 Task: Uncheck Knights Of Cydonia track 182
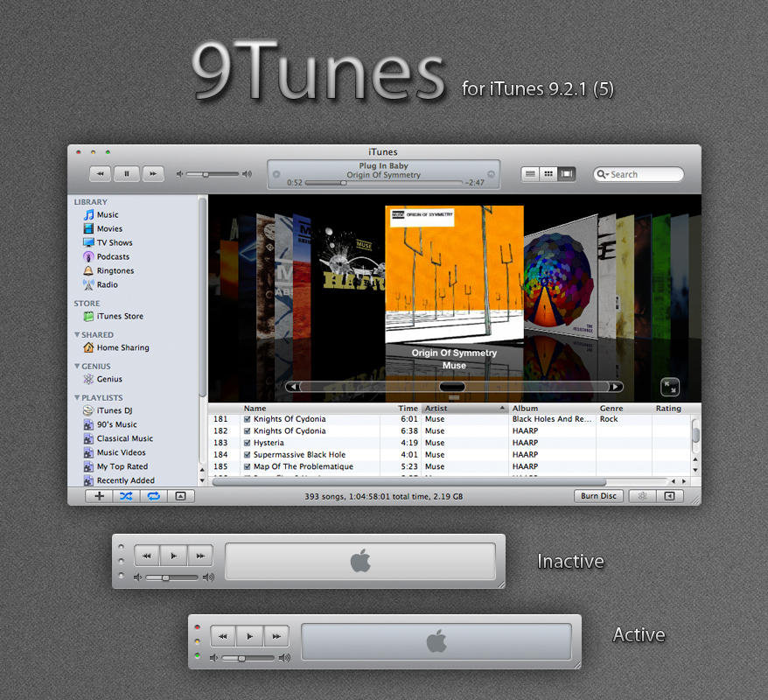tap(248, 431)
